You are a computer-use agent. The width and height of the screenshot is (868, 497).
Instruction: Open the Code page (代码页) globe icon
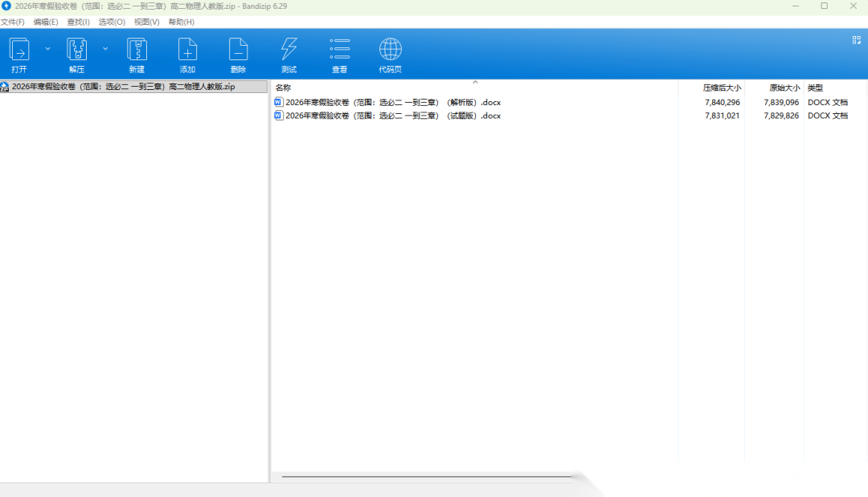tap(390, 50)
